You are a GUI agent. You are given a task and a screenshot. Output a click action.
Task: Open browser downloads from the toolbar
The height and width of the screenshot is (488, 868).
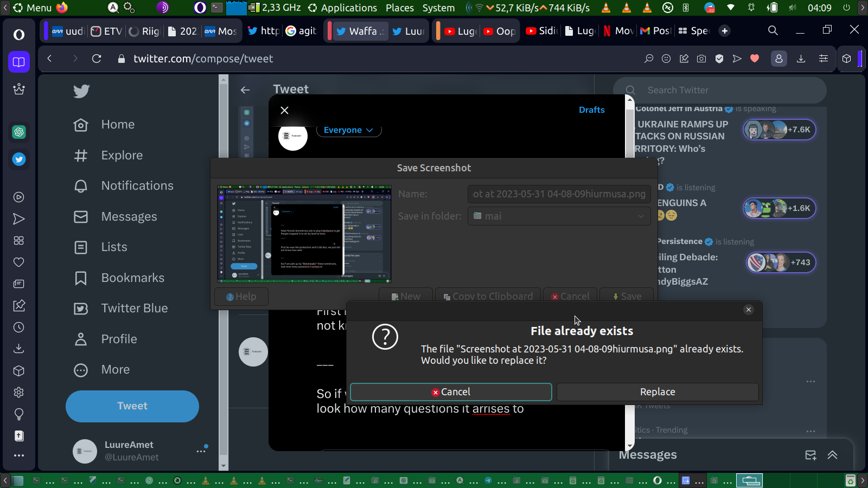(801, 59)
